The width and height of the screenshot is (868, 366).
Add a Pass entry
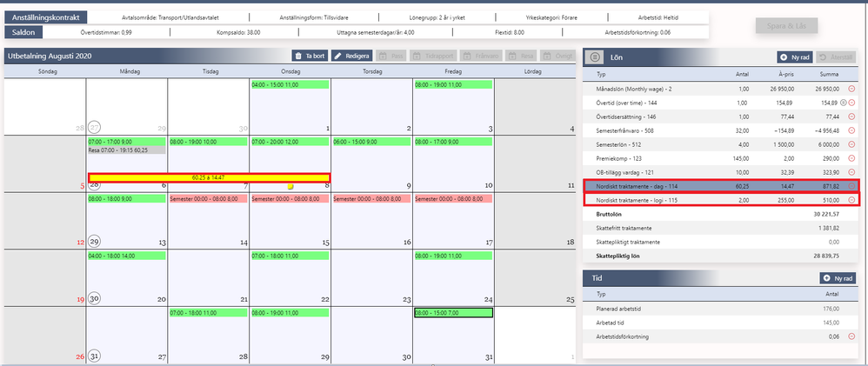tap(391, 56)
